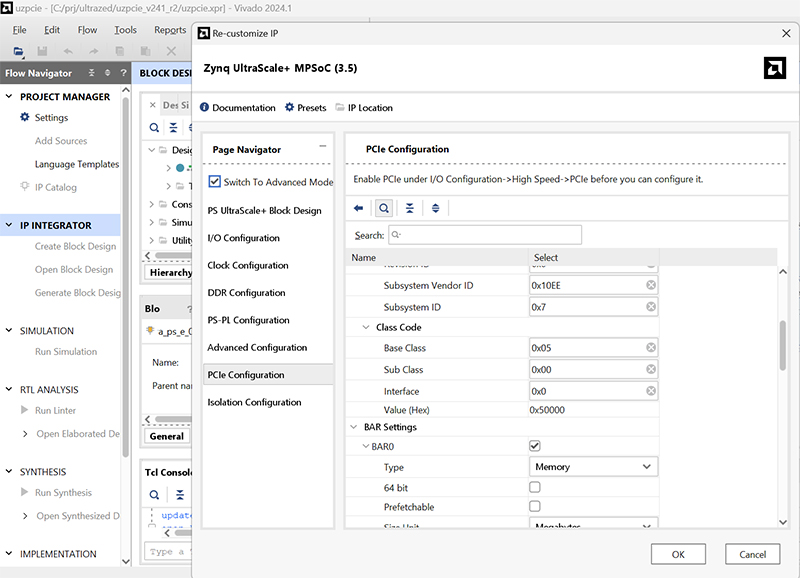Click the back arrow in PCIe Configuration toolbar
The width and height of the screenshot is (800, 578).
click(x=359, y=208)
